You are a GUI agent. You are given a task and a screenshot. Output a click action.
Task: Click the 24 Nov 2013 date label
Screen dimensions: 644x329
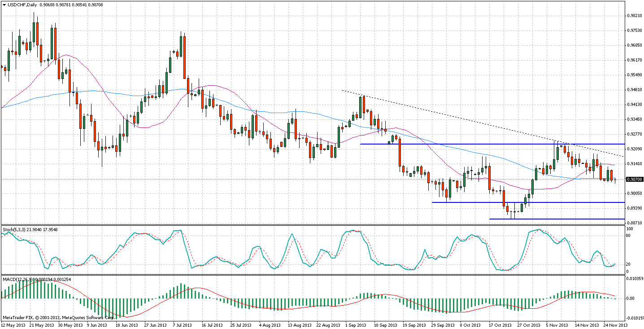614,325
